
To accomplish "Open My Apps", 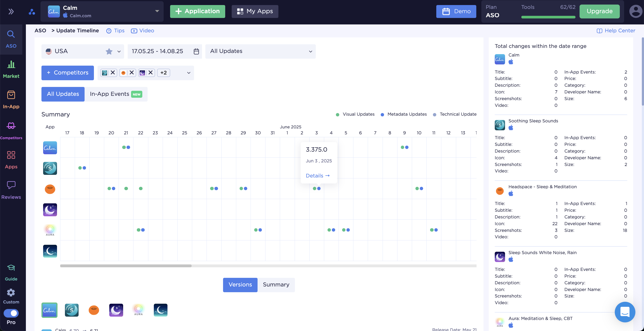I will click(x=255, y=11).
